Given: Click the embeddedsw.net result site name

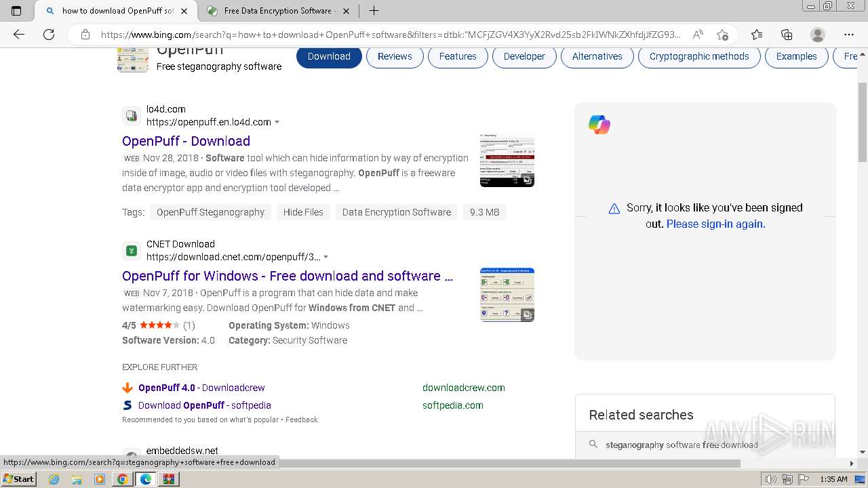Looking at the screenshot, I should (182, 451).
